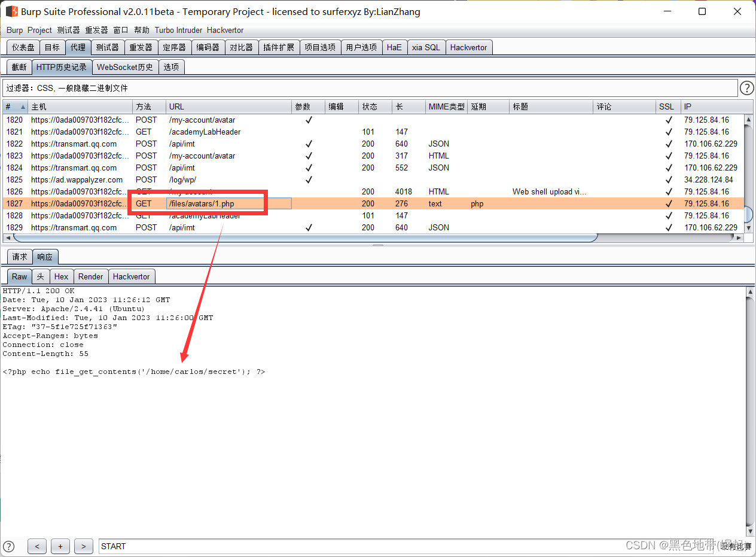Select row 1822 transmart.qq.com /api/imt
The image size is (756, 557).
(373, 144)
